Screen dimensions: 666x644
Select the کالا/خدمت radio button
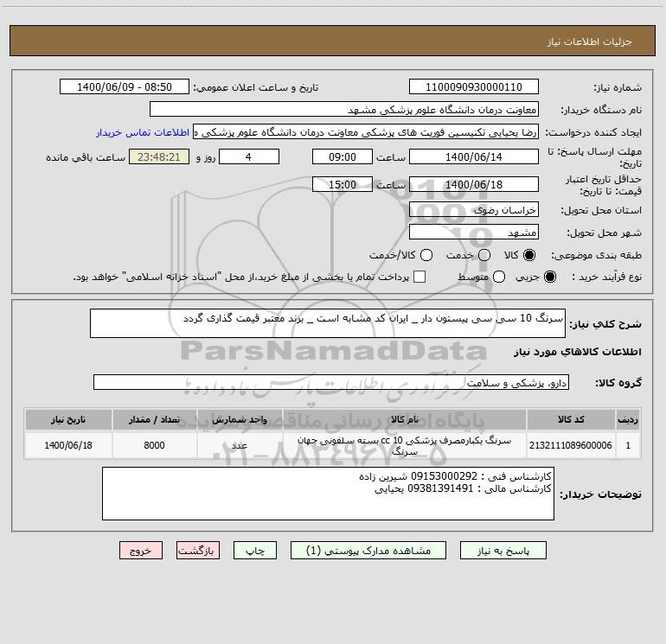[426, 255]
